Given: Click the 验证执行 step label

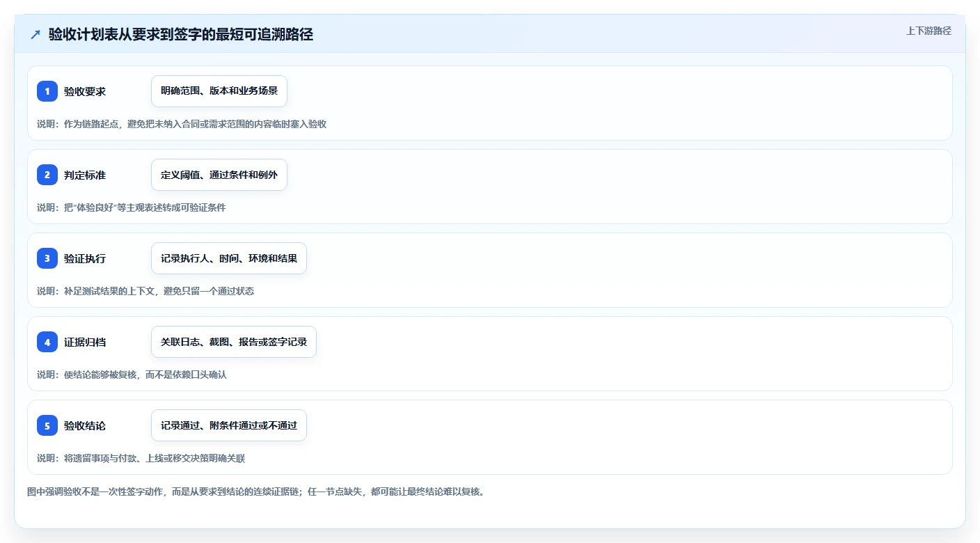Looking at the screenshot, I should 85,258.
